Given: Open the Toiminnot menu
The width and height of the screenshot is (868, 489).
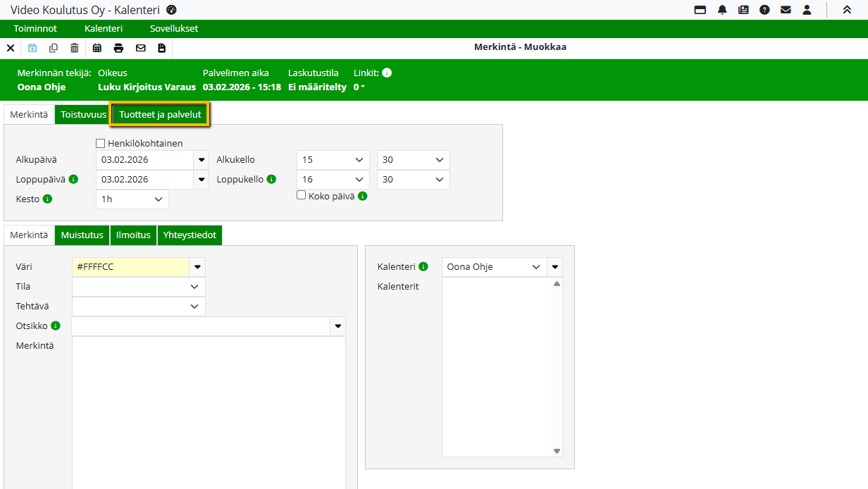Looking at the screenshot, I should 35,29.
